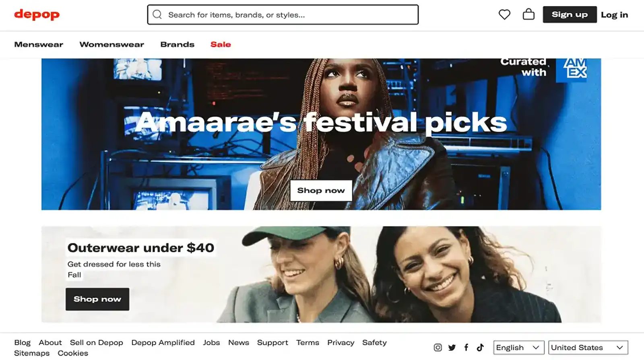This screenshot has width=644, height=360.
Task: Open the Menswear menu
Action: (39, 44)
